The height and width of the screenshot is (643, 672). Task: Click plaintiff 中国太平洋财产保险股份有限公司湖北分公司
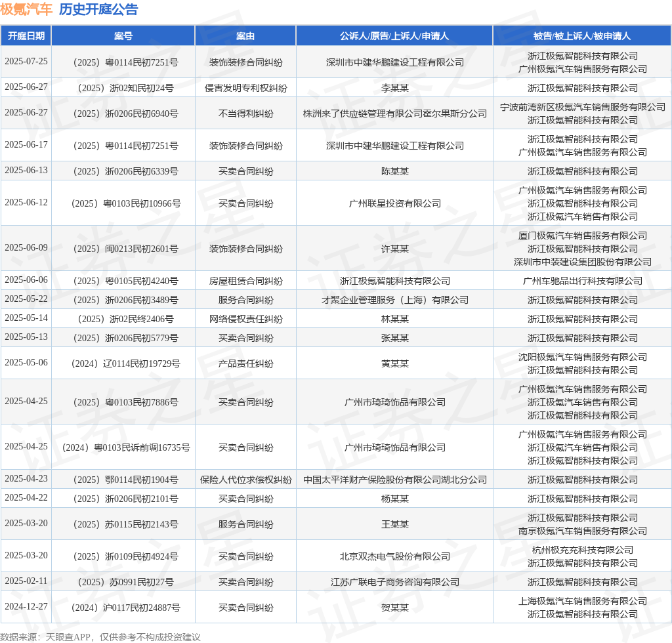(x=394, y=480)
